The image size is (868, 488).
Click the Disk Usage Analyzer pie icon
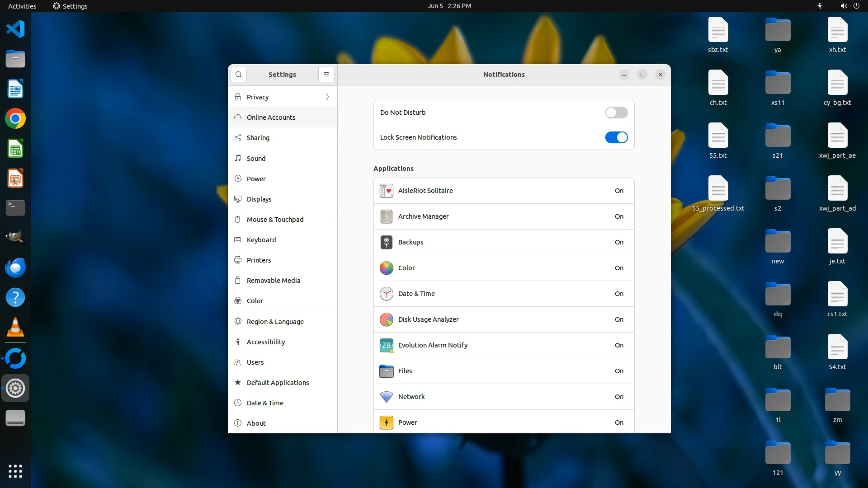coord(386,319)
